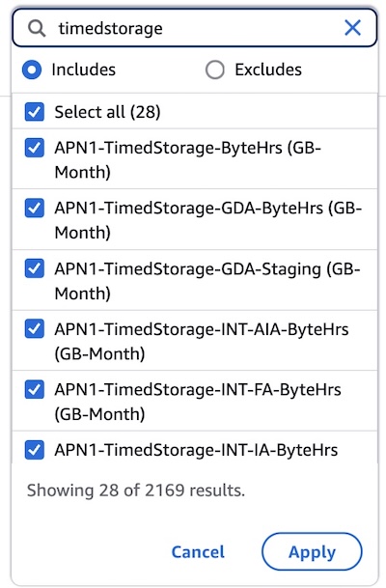Image resolution: width=386 pixels, height=588 pixels.
Task: Uncheck APN1-TimedStorage-INT-AIA-ByteHrs checkbox
Action: (x=35, y=329)
